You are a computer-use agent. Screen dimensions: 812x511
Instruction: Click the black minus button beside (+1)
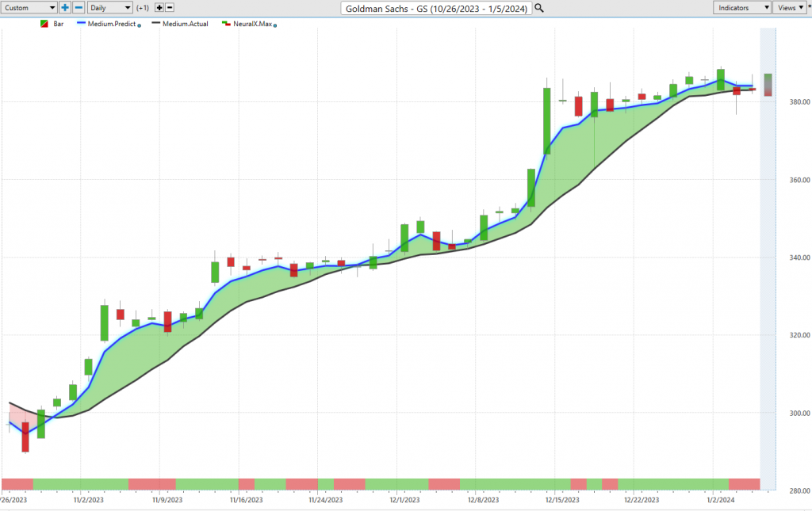pos(170,8)
